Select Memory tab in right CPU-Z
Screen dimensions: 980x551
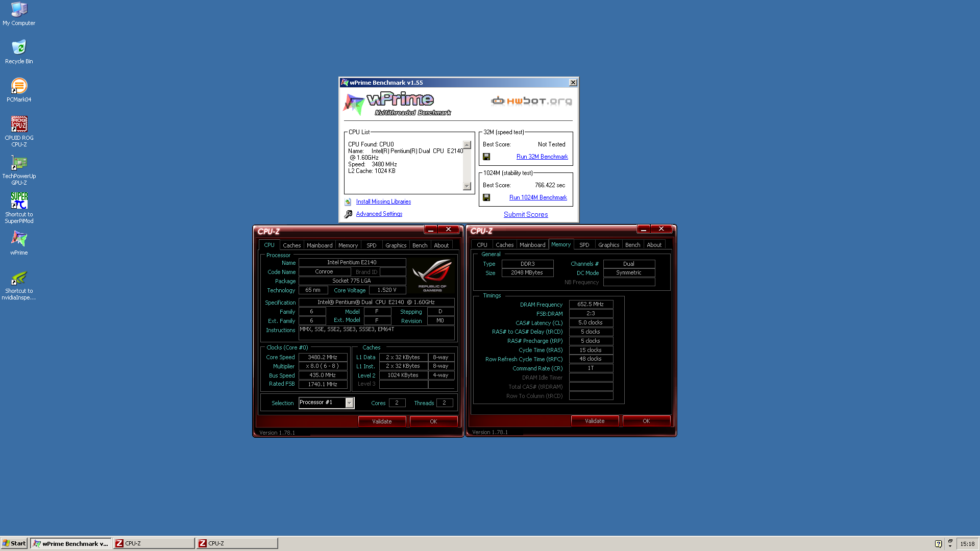pos(561,244)
